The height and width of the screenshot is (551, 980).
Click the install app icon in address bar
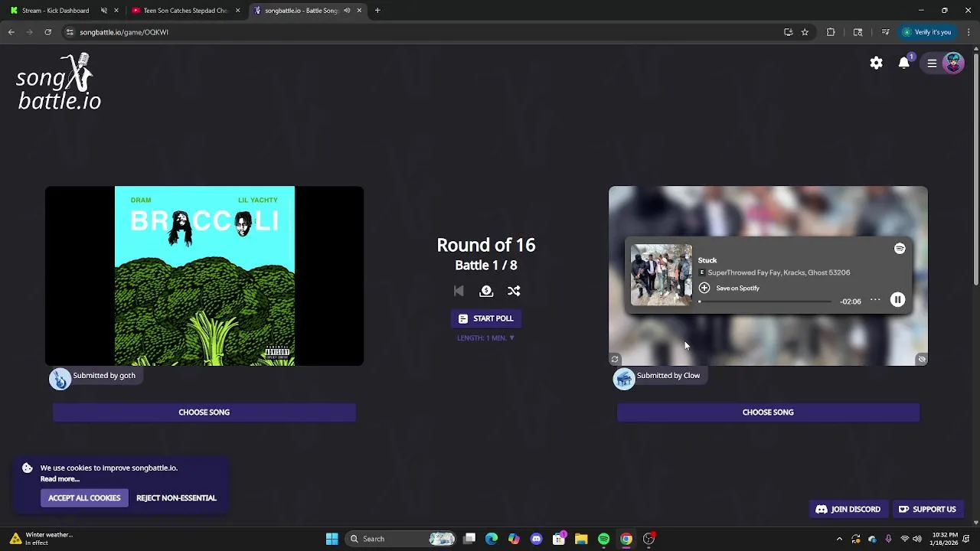[788, 32]
